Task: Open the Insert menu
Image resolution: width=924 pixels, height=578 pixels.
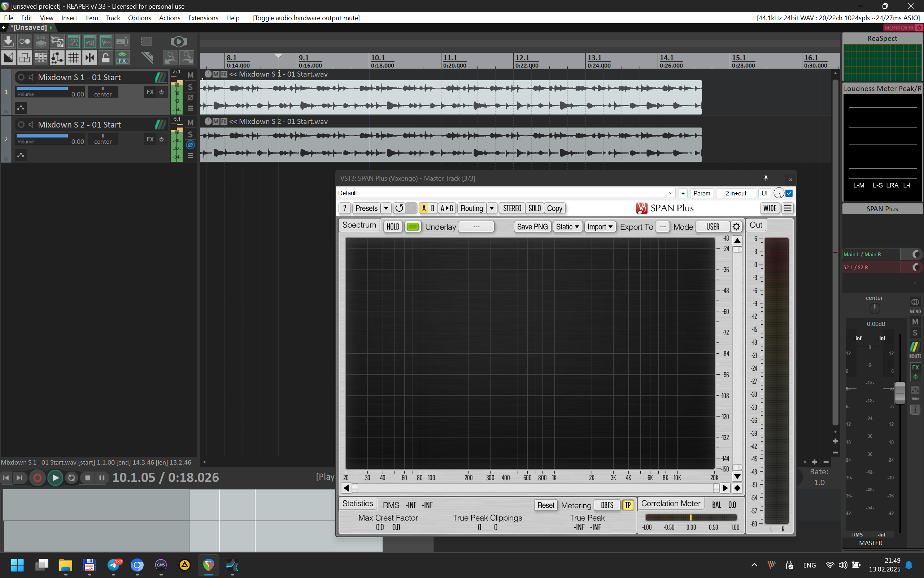Action: pos(69,18)
